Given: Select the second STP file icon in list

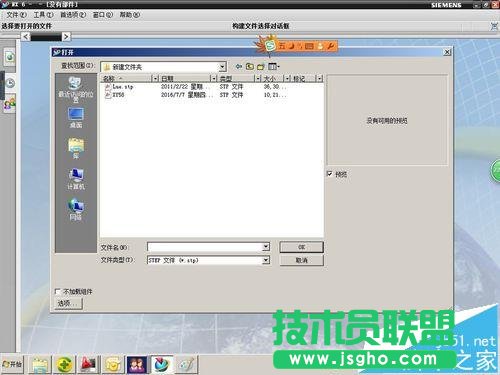Looking at the screenshot, I should (x=108, y=95).
